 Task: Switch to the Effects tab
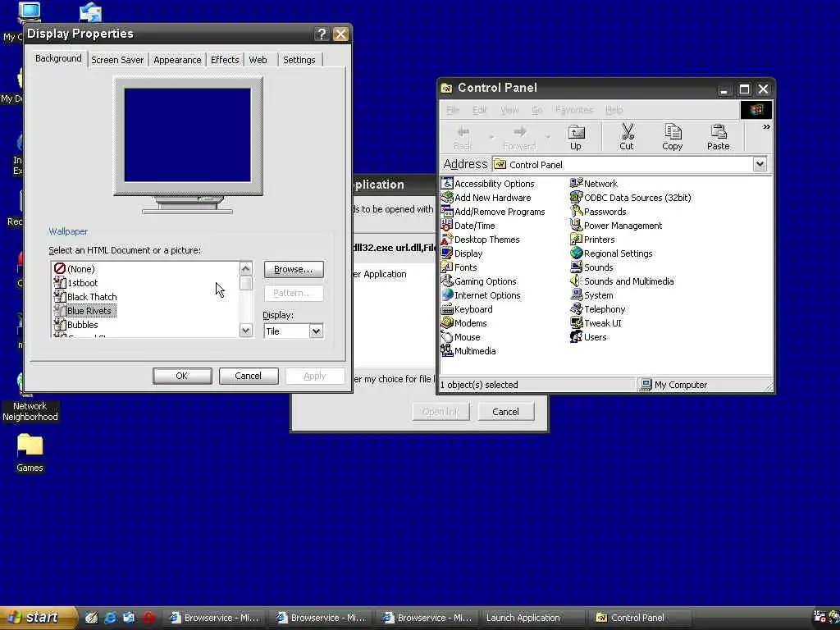pyautogui.click(x=225, y=60)
